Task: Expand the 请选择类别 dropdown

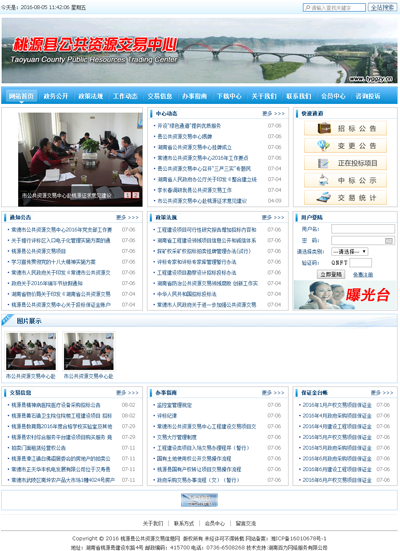Action: 350,252
